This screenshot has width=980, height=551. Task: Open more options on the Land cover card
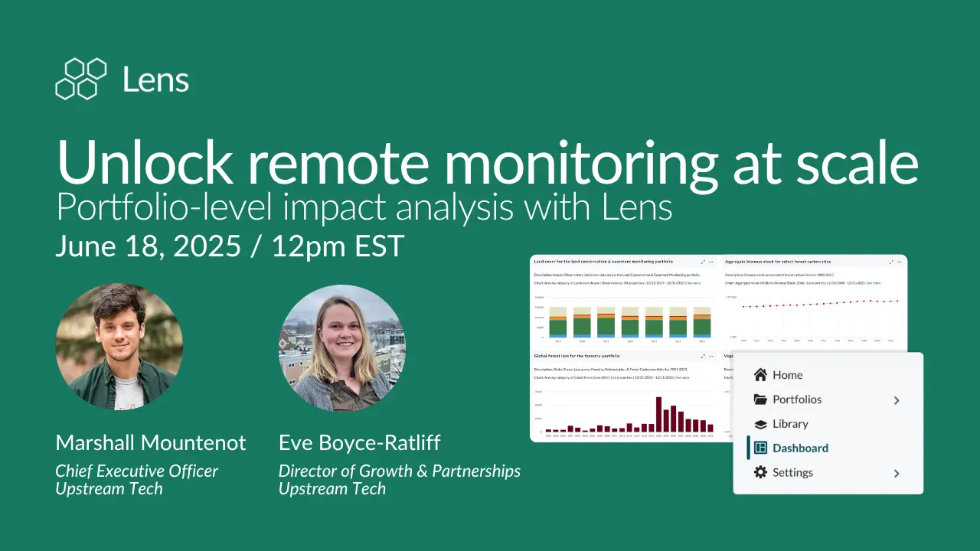click(x=712, y=262)
